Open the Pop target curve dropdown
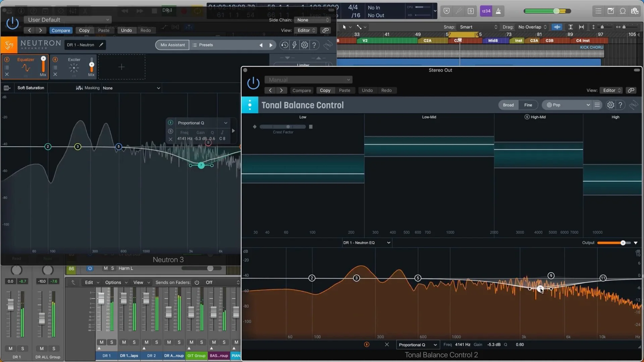Image resolution: width=644 pixels, height=362 pixels. (x=568, y=105)
